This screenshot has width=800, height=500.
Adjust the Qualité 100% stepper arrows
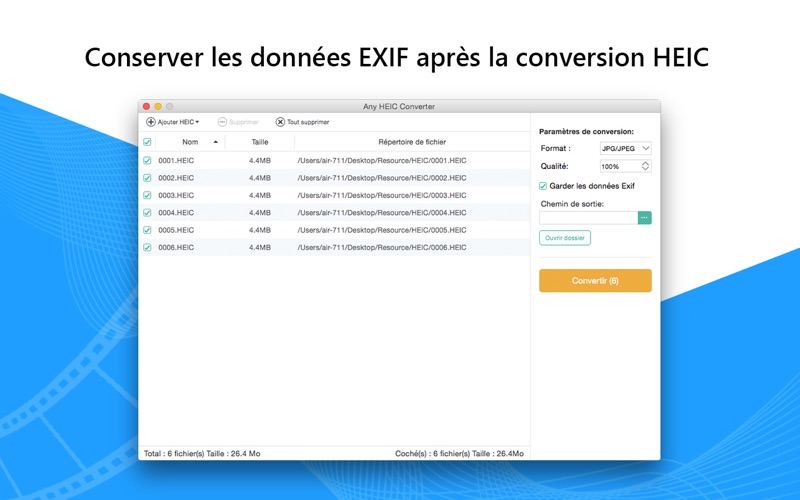tap(645, 166)
